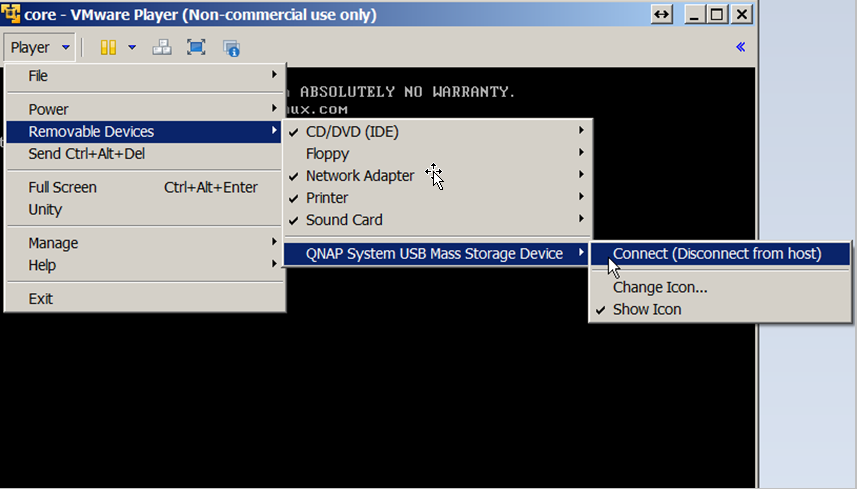Click the yellow pause virtual machine icon
This screenshot has height=489, width=857.
(108, 48)
